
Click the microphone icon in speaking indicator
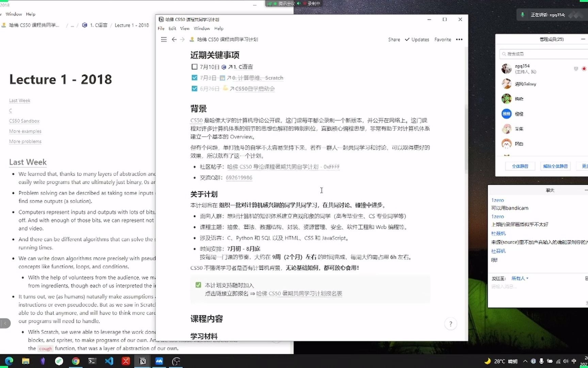coord(522,15)
